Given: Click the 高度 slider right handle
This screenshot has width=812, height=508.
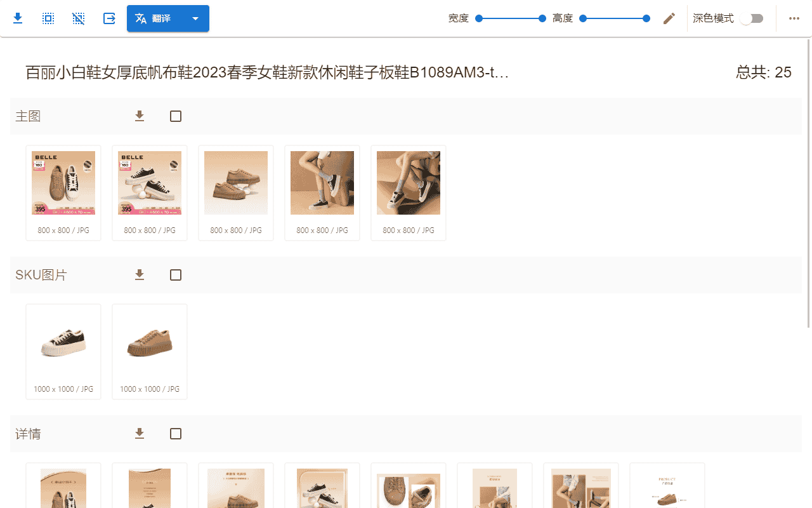Looking at the screenshot, I should pos(646,18).
